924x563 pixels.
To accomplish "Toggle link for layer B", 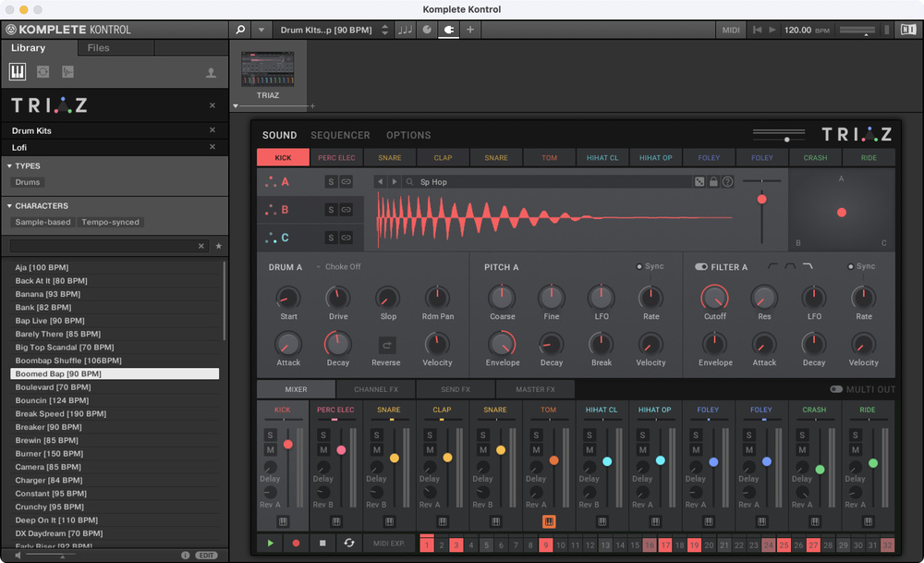I will (x=346, y=209).
